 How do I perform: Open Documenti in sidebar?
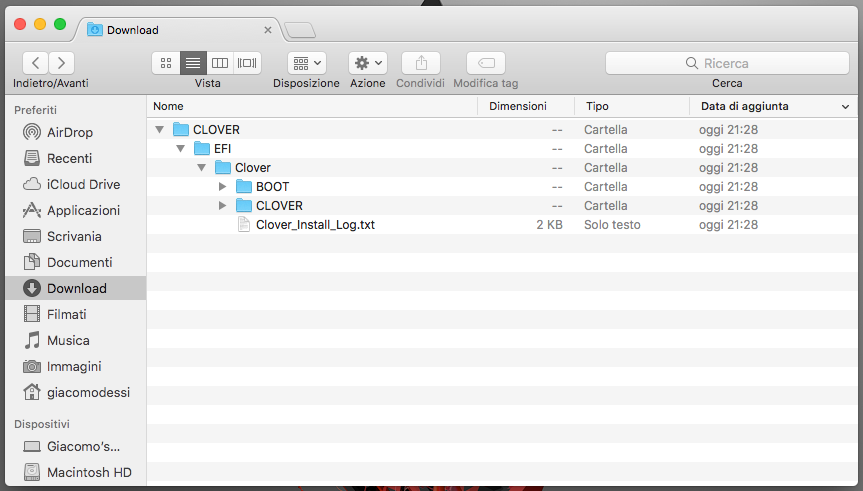[x=75, y=262]
